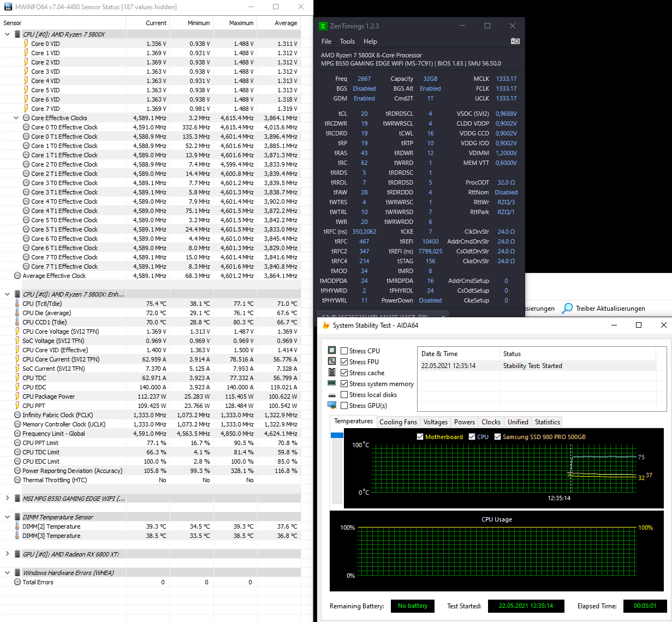The width and height of the screenshot is (672, 622).
Task: Open the Unified tab in AIDA64
Action: [518, 422]
